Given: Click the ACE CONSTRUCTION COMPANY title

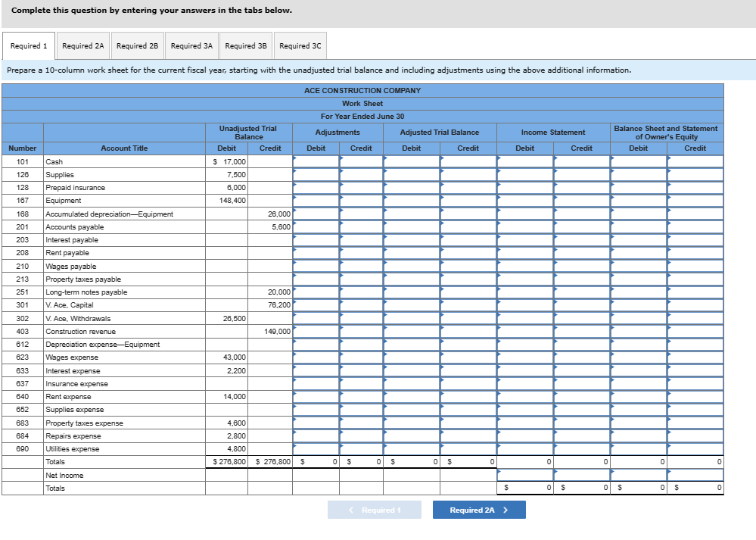Looking at the screenshot, I should click(362, 91).
